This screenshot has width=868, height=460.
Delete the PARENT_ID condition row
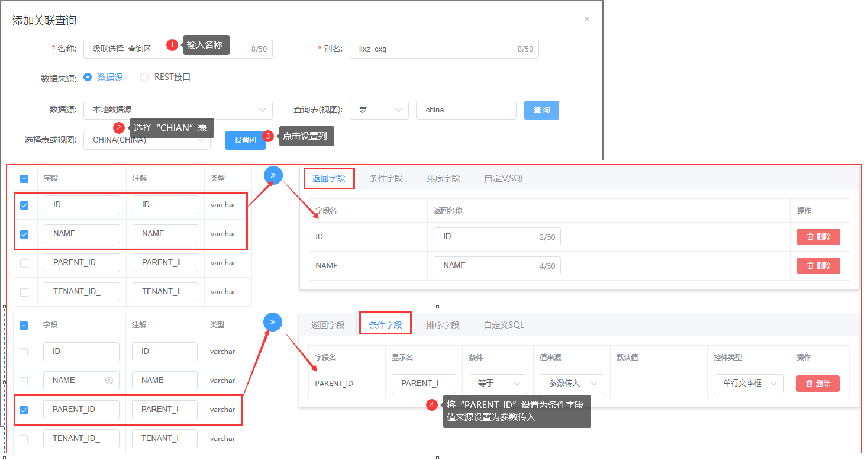click(x=818, y=384)
